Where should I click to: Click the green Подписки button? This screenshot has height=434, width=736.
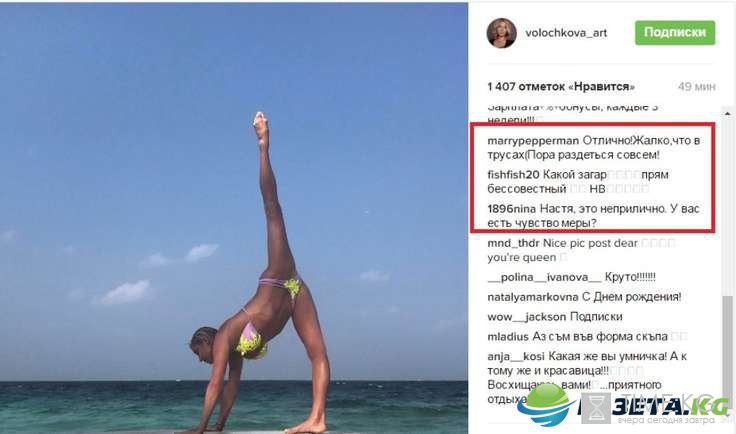click(x=675, y=32)
